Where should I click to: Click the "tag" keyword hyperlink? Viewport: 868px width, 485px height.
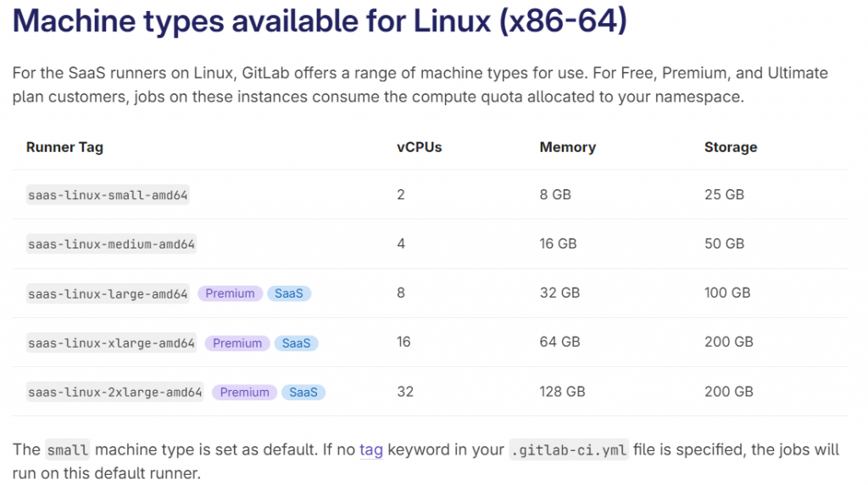[371, 449]
